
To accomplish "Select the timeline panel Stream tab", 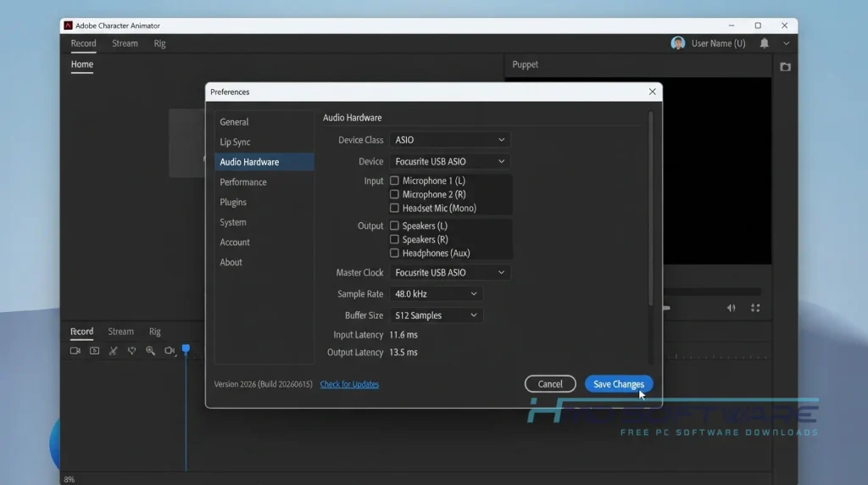I will pos(120,331).
